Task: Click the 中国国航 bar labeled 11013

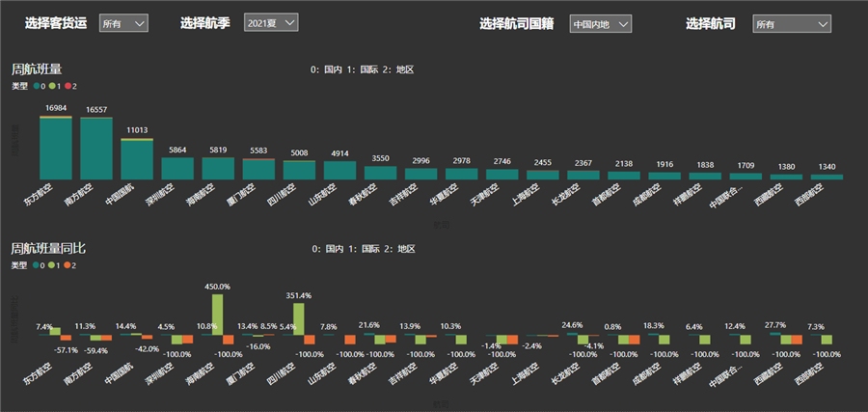Action: pyautogui.click(x=137, y=160)
